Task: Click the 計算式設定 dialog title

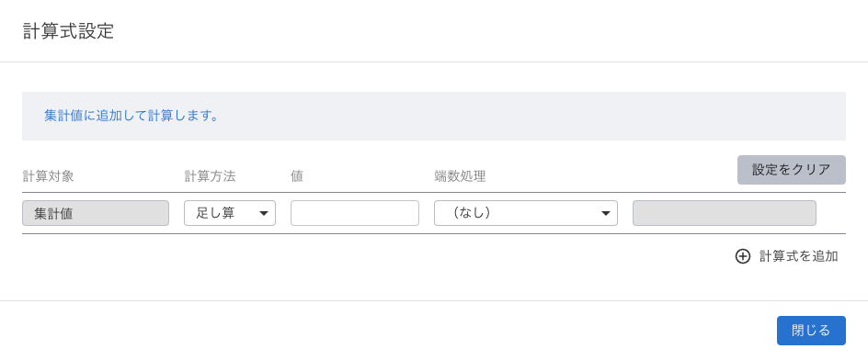Action: coord(69,31)
